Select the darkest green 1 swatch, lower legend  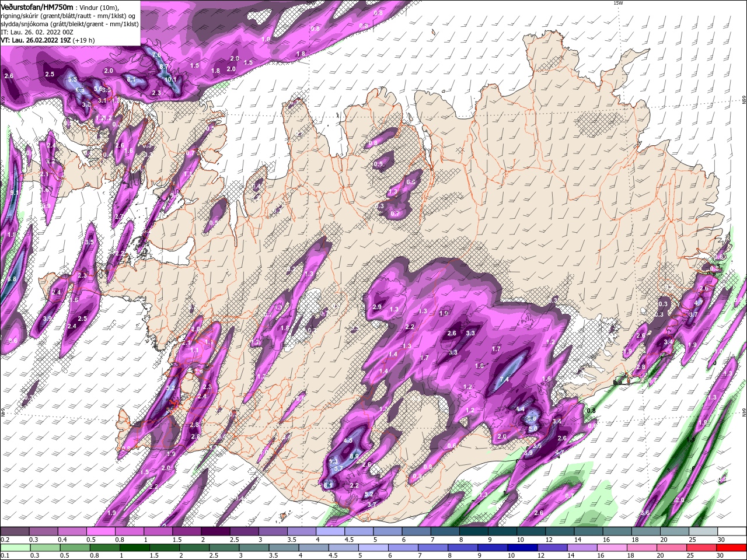pyautogui.click(x=135, y=548)
